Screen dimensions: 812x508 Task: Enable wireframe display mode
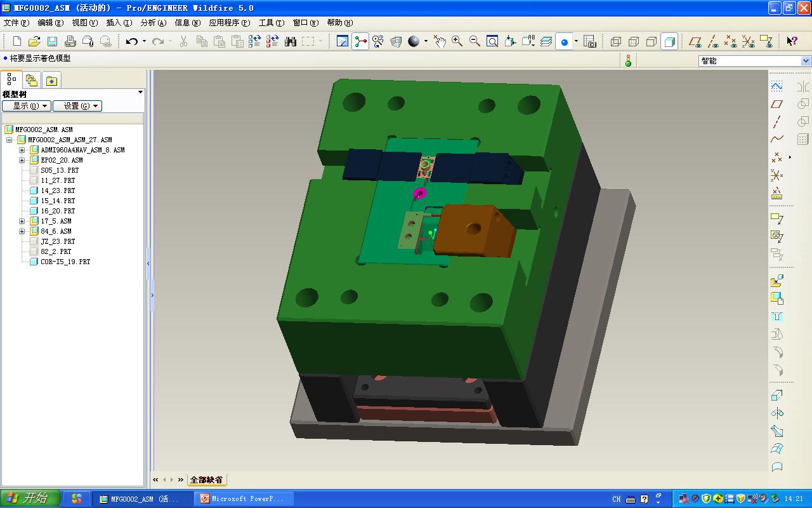[x=615, y=41]
